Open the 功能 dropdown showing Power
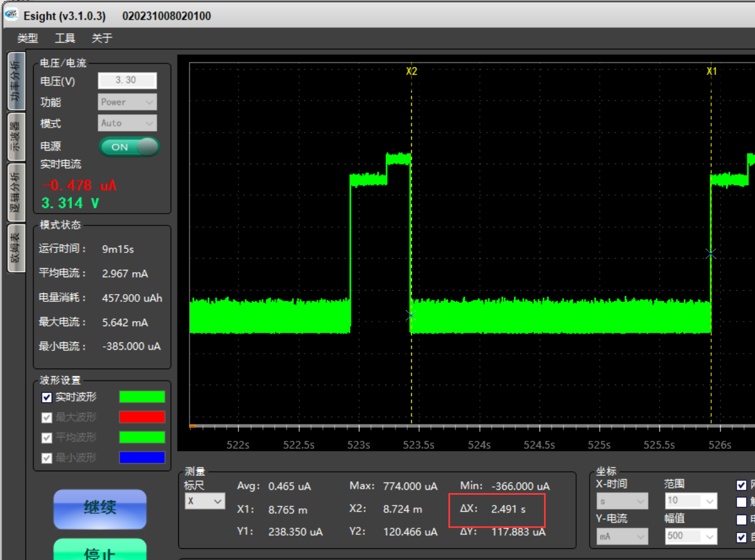 click(127, 102)
